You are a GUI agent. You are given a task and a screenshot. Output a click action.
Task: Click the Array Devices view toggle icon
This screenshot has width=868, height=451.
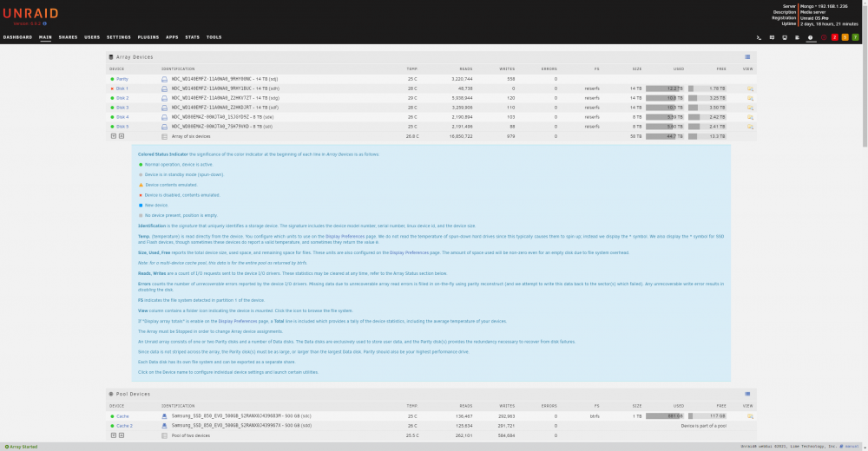click(x=747, y=57)
